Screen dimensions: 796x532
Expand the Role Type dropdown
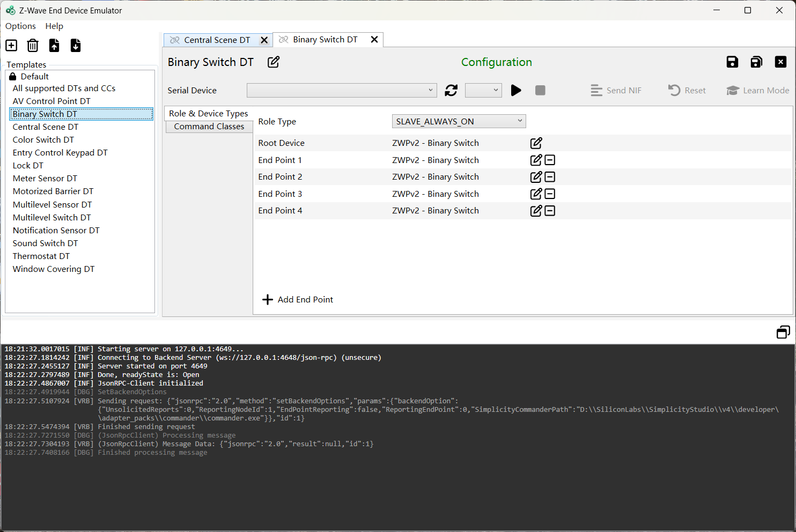tap(459, 122)
